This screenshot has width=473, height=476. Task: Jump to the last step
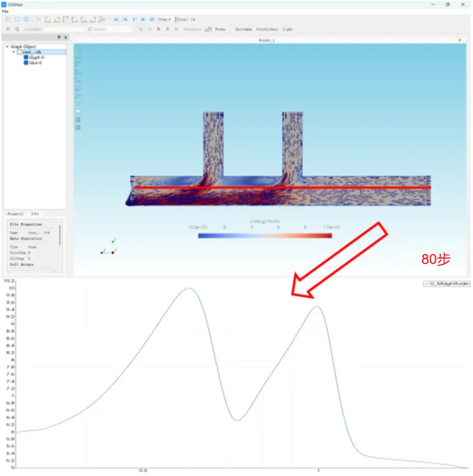click(152, 19)
